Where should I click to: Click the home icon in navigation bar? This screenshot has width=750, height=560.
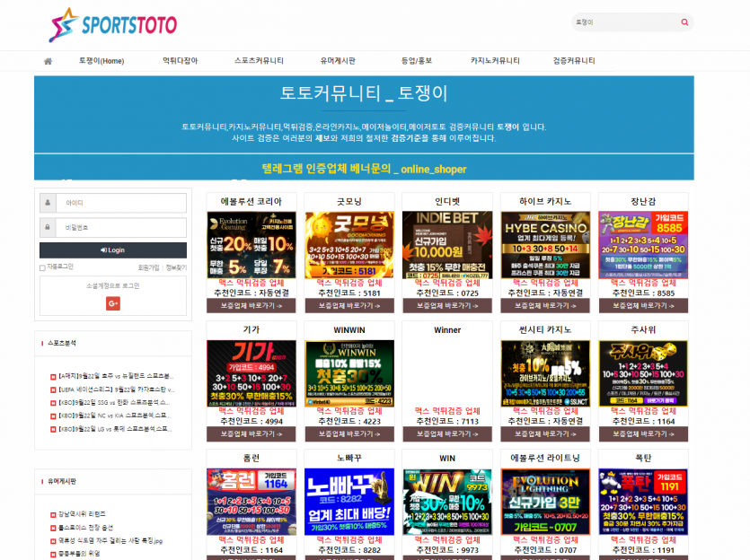(48, 61)
